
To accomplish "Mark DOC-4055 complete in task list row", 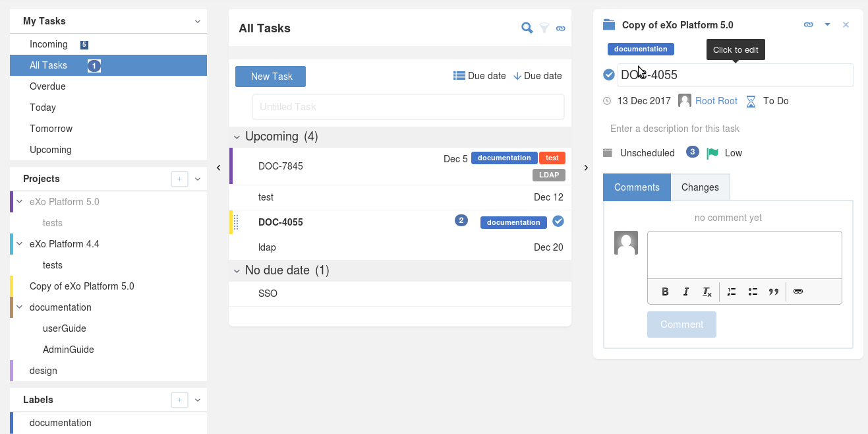I will (x=558, y=221).
